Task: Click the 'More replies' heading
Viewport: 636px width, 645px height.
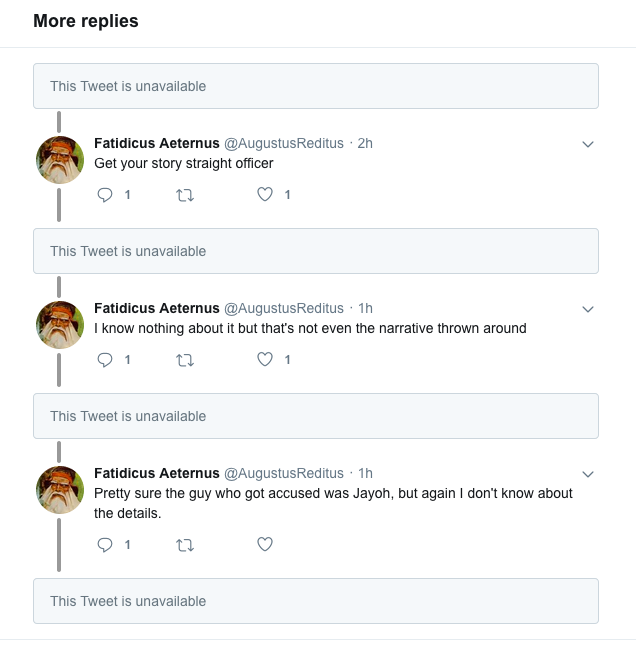Action: (86, 21)
